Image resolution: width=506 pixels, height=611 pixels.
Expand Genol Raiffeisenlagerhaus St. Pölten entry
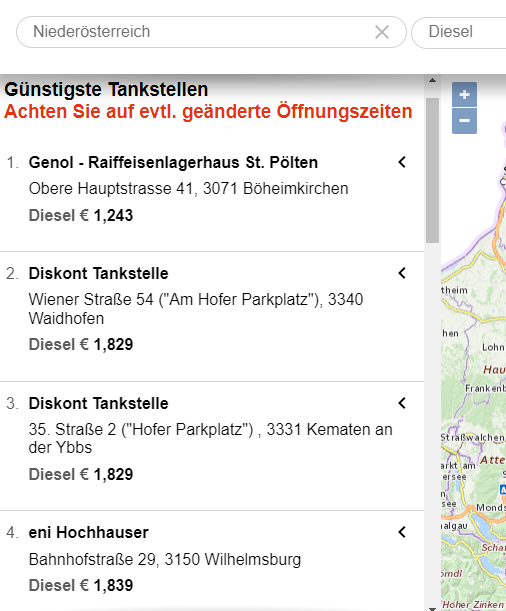402,162
